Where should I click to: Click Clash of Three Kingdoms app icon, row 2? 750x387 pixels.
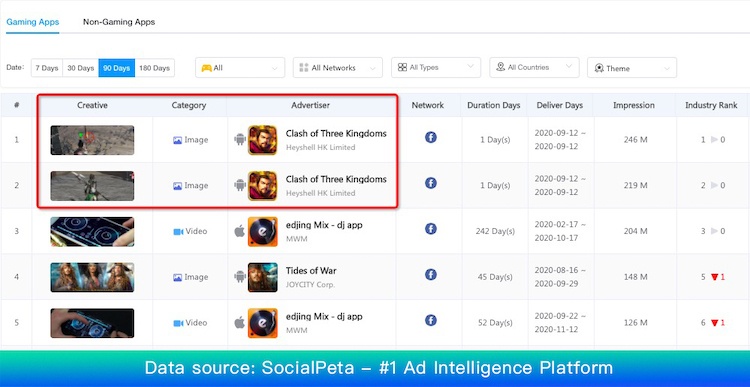[x=263, y=186]
